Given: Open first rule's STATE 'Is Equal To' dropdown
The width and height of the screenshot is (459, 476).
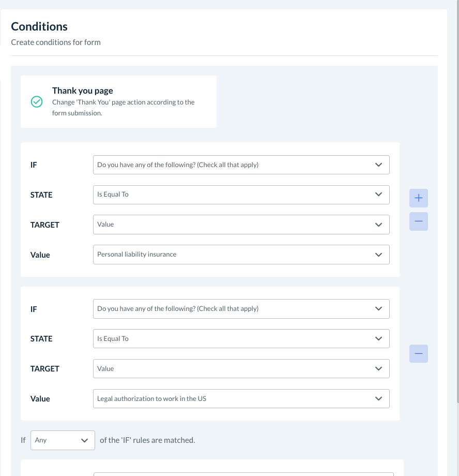Looking at the screenshot, I should click(241, 195).
